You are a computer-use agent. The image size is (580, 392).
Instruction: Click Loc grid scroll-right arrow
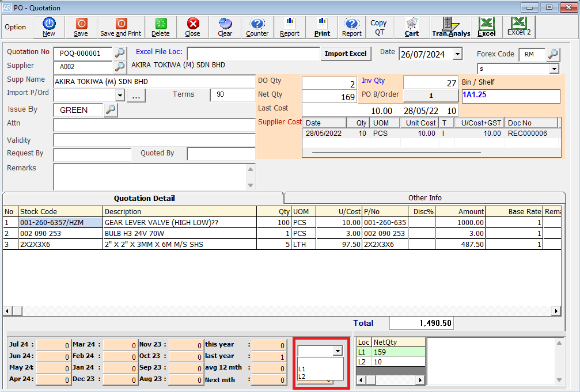420,380
